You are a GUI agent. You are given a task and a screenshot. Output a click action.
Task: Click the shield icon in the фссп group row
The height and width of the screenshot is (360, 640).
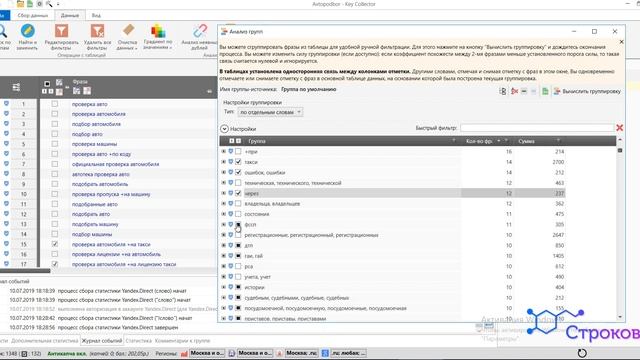pos(231,224)
